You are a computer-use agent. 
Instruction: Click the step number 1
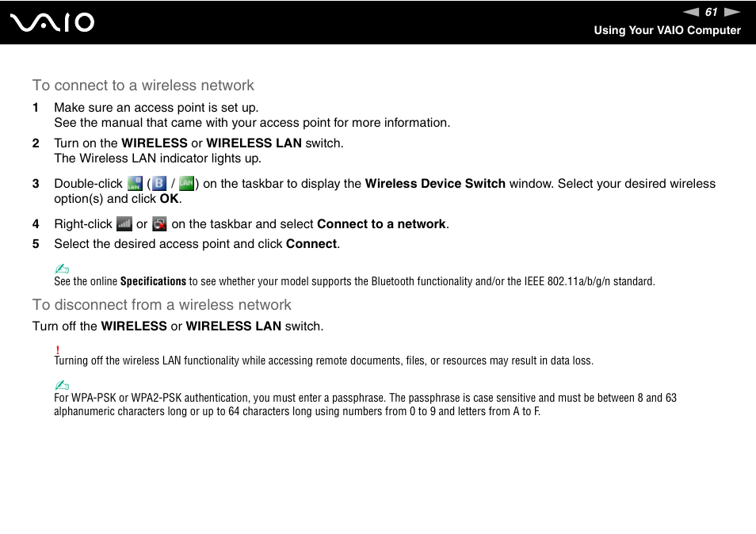click(x=36, y=108)
